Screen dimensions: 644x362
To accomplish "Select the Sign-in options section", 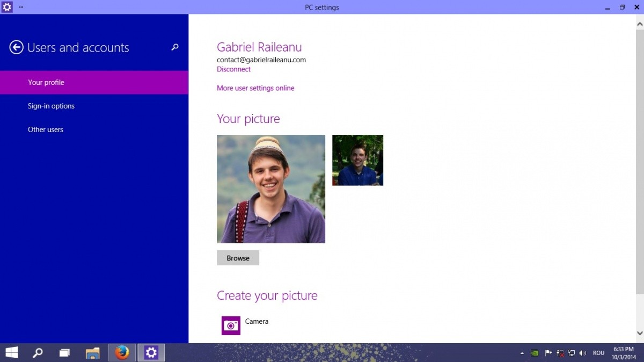I will (x=51, y=106).
